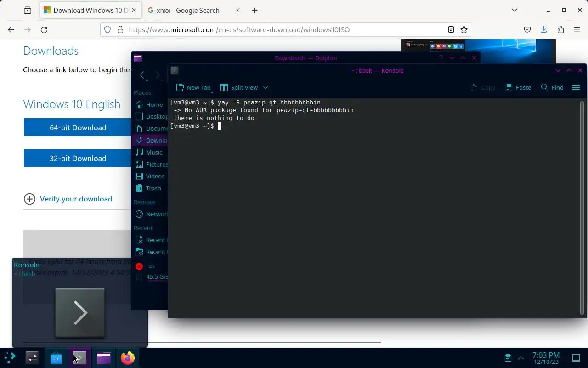Click clipboard icon in system tray
Screen dimensions: 588x368
[x=508, y=357]
